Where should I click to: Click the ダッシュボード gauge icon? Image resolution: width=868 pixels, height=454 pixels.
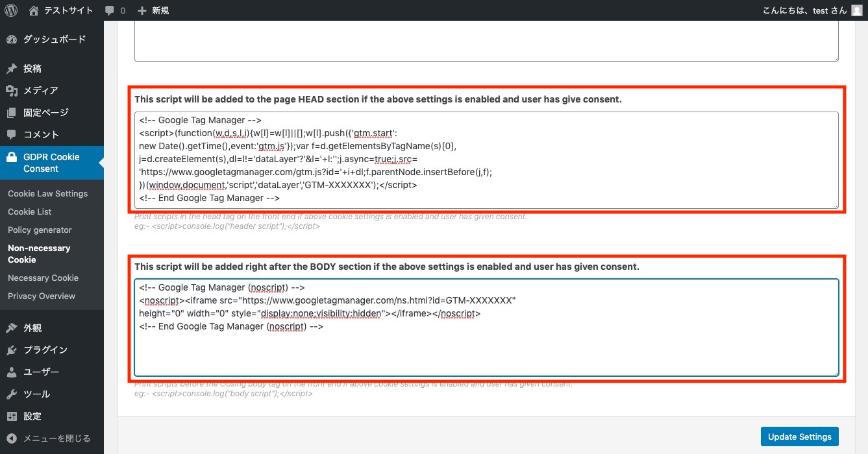12,40
